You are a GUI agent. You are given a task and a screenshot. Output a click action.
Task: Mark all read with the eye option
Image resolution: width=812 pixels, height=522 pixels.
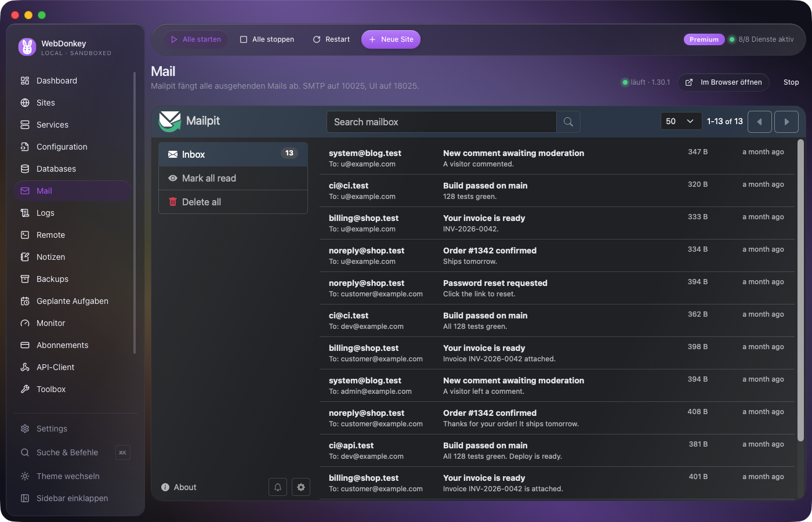click(233, 178)
